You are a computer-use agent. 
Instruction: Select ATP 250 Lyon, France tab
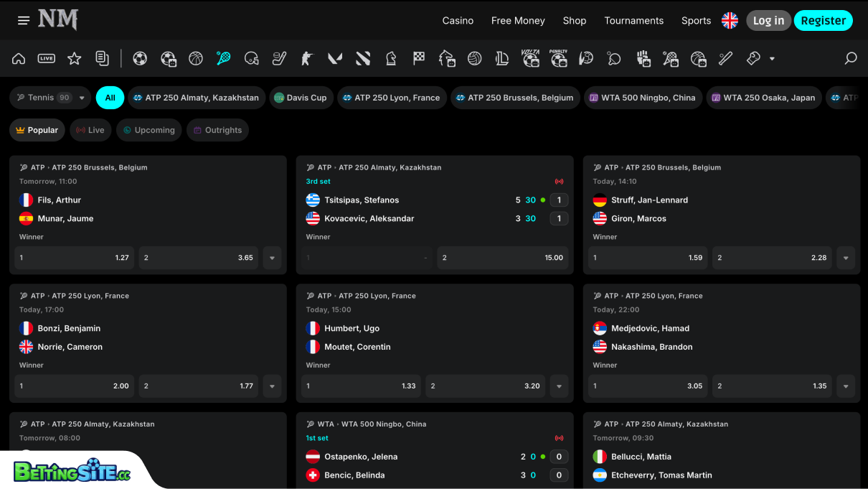392,98
